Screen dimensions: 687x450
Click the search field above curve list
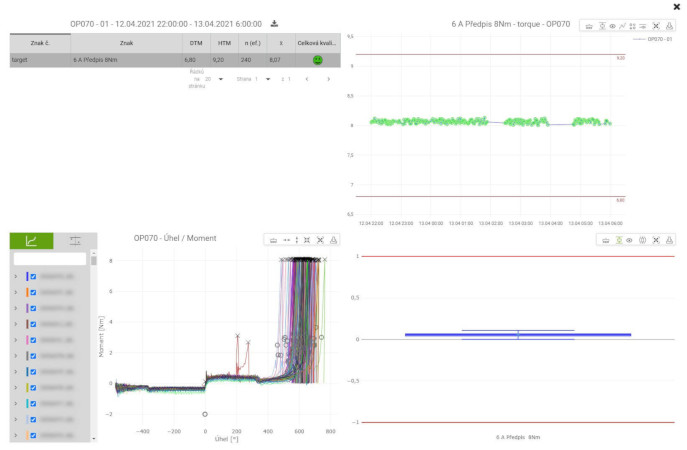[x=50, y=259]
